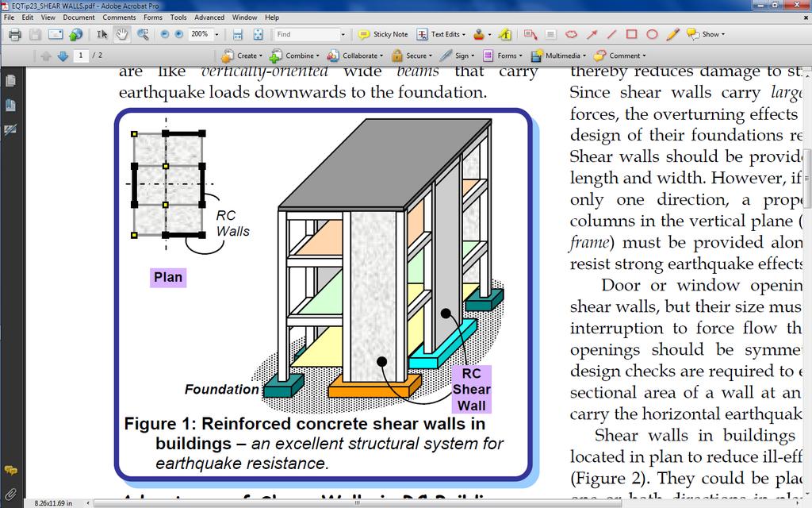Select the Pencil drawing tool
This screenshot has width=812, height=508.
coord(672,35)
